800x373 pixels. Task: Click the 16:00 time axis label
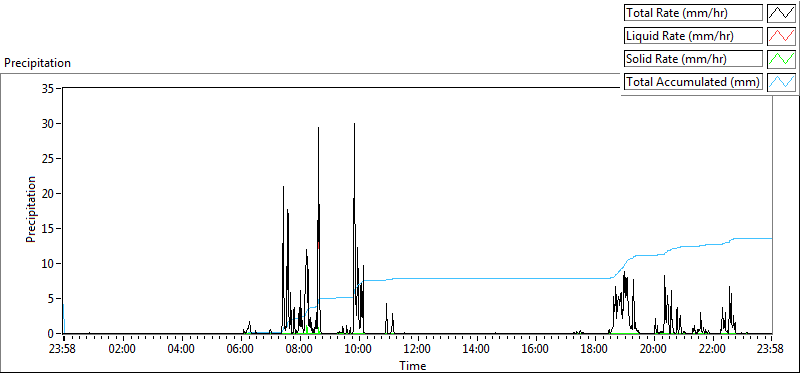click(536, 349)
